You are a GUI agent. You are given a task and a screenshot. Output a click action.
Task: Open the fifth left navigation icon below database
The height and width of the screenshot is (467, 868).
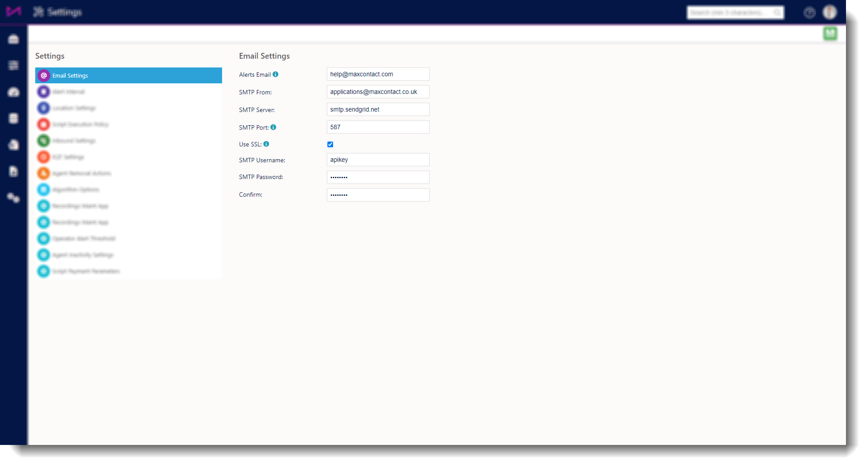tap(14, 145)
